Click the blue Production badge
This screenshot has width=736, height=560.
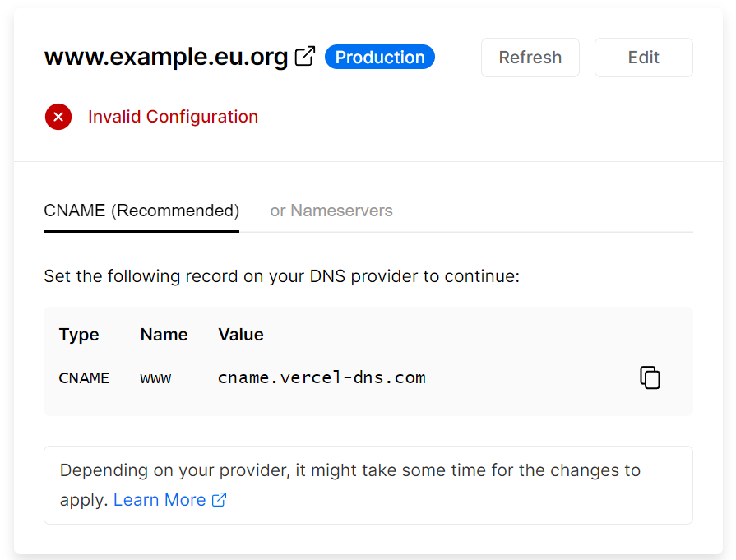(x=380, y=57)
